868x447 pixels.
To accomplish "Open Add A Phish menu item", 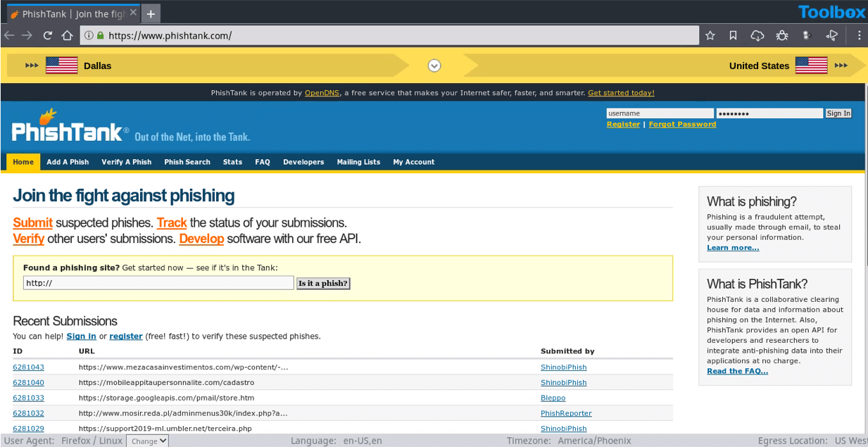I will [x=68, y=162].
